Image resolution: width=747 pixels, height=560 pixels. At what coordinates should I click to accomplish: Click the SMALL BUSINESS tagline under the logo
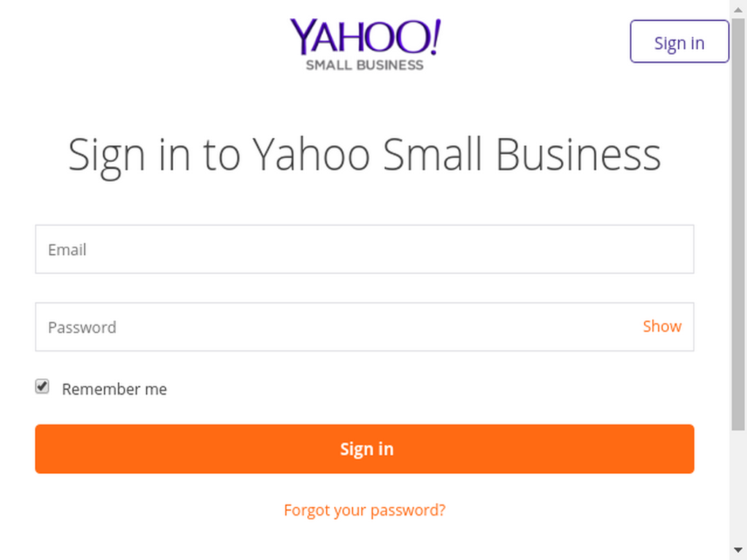click(x=365, y=65)
